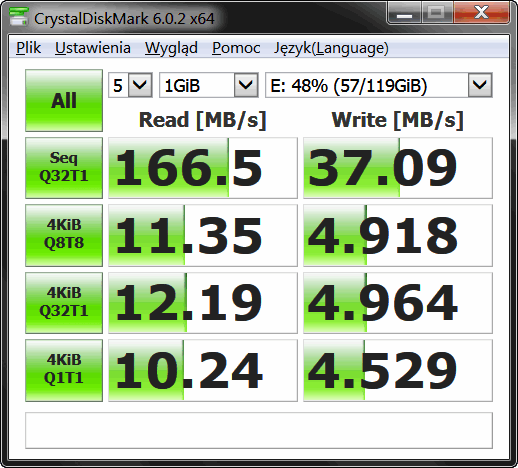Screen dimensions: 518x468
Task: Open the Plik menu
Action: [x=28, y=48]
